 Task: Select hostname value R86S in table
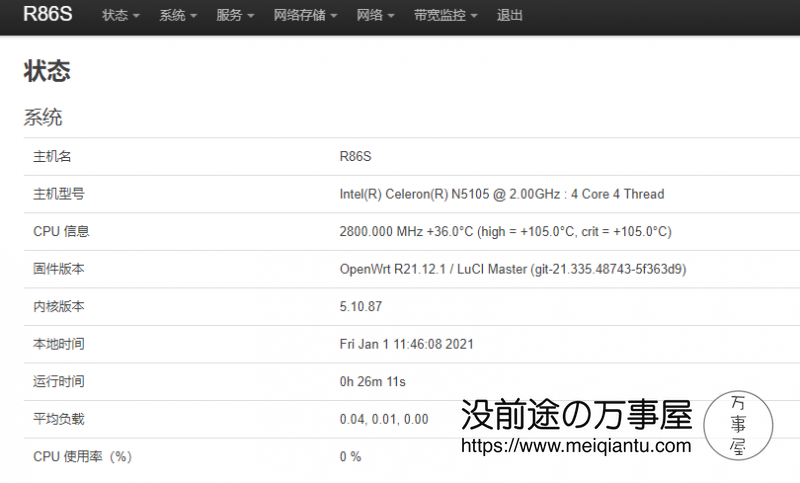click(x=356, y=156)
